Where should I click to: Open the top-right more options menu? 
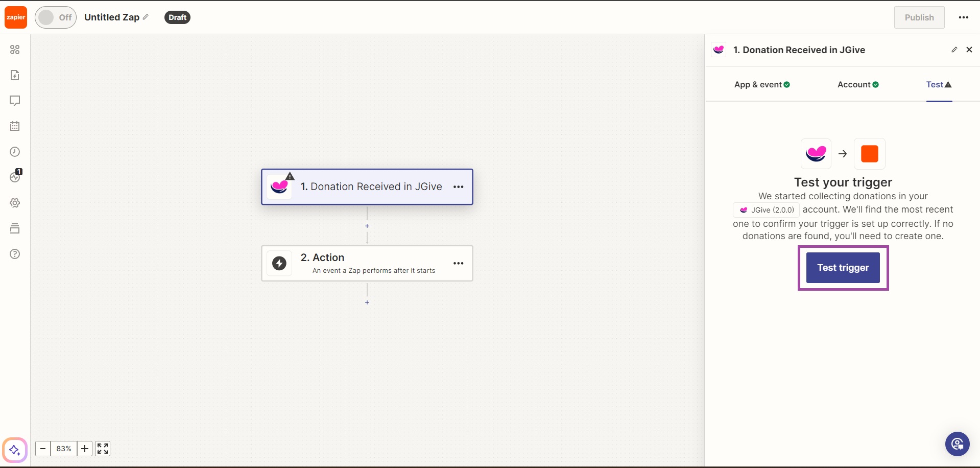[964, 17]
